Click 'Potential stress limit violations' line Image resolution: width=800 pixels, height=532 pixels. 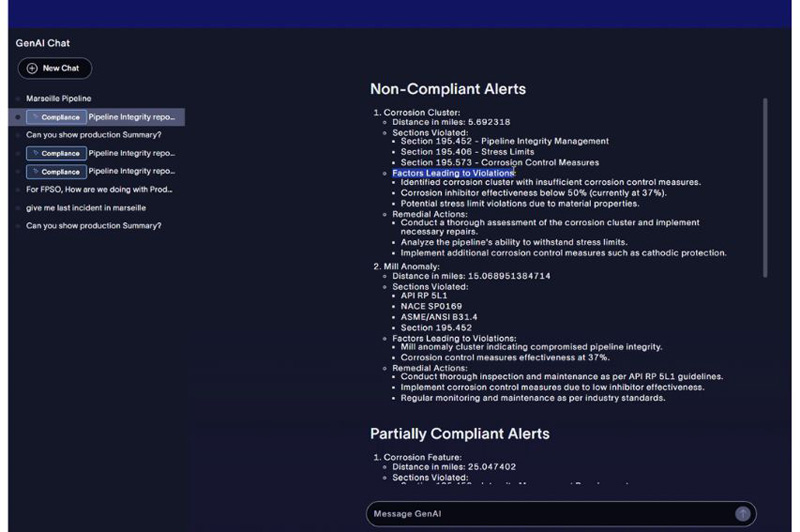click(x=519, y=204)
